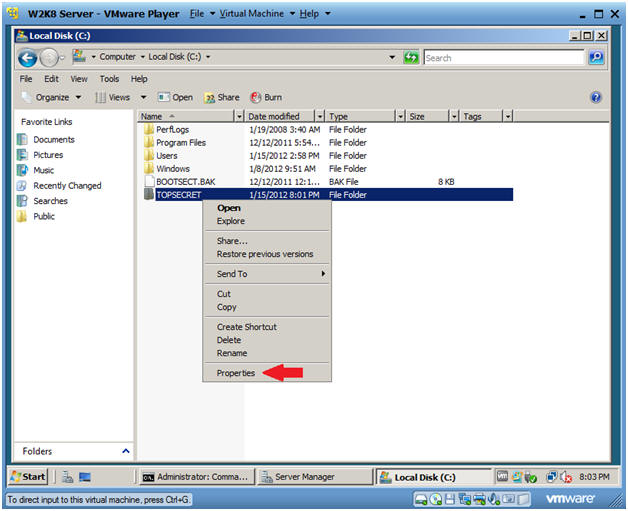The height and width of the screenshot is (511, 628).
Task: Click the Views toolbar button
Action: tap(113, 97)
